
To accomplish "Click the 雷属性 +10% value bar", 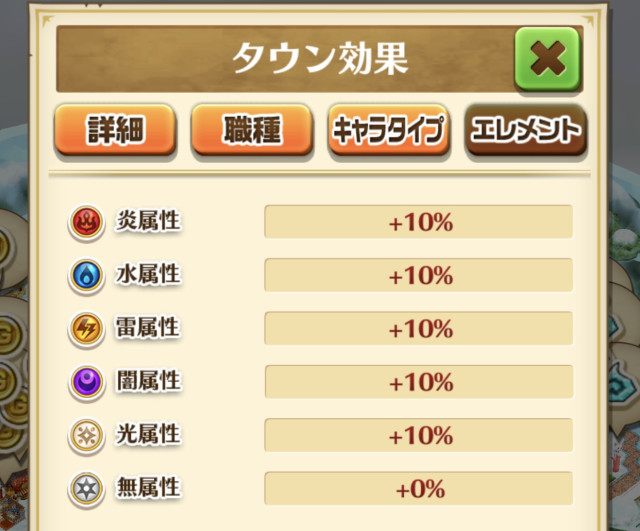I will tap(418, 328).
